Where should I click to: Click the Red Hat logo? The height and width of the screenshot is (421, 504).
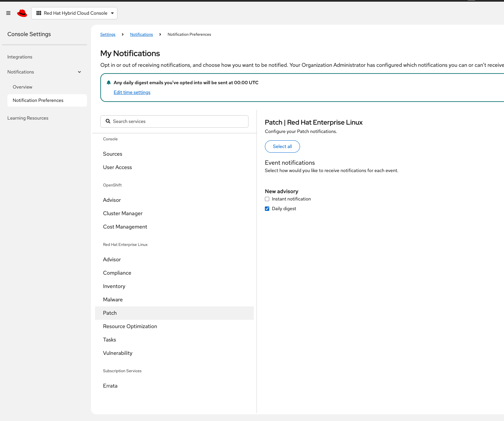(x=22, y=13)
